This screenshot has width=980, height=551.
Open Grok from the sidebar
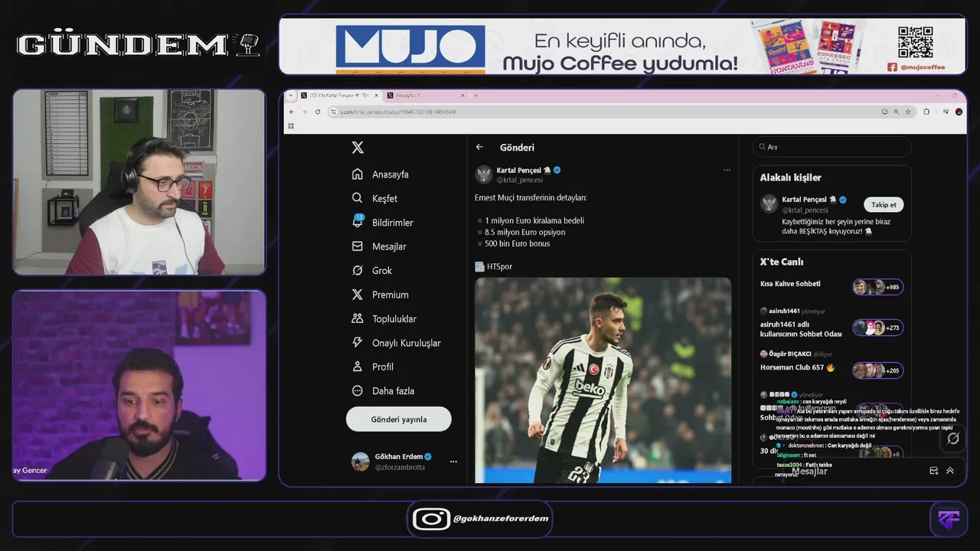(x=371, y=271)
